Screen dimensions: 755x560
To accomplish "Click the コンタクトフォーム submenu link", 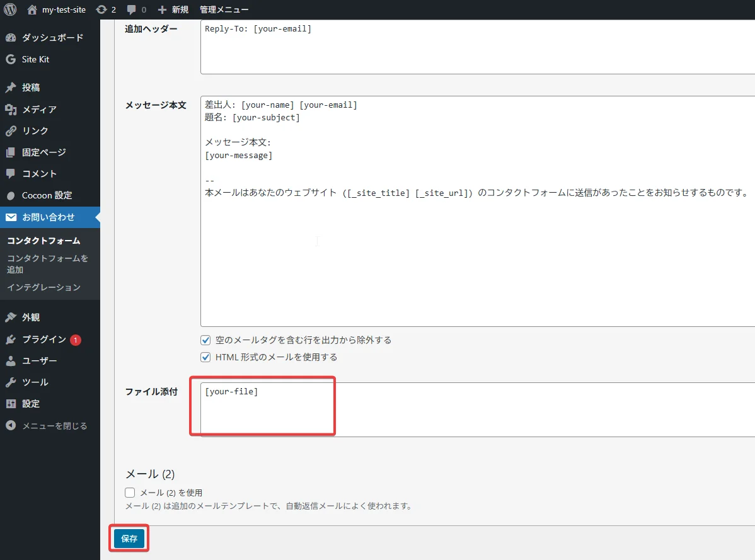I will (x=43, y=241).
